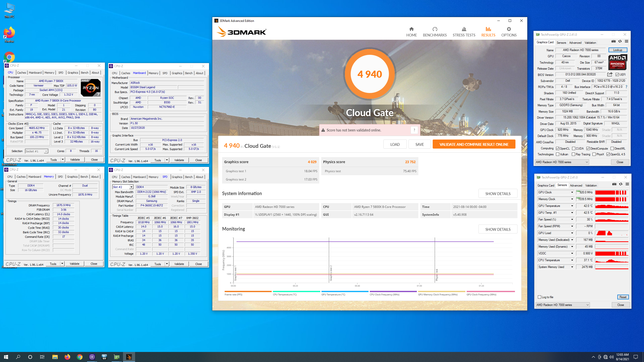
Task: Toggle the UEFI checkbox in GPU-Z
Action: point(617,74)
